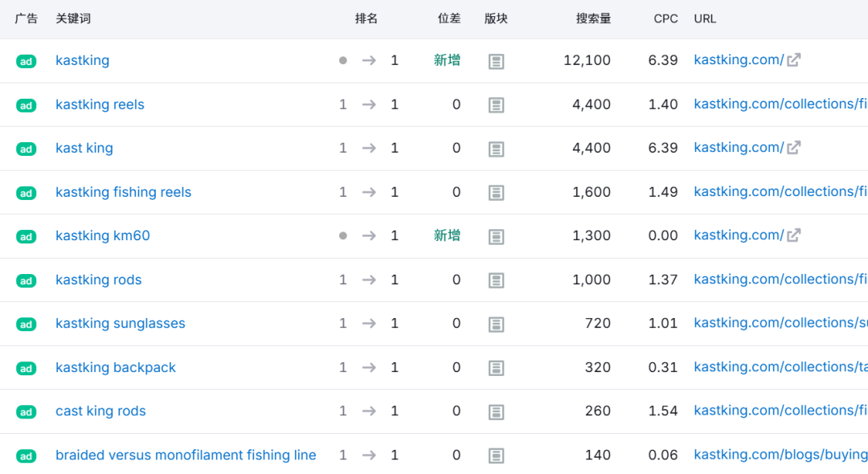Screen dimensions: 868x474
Task: Sort by 排名 column header
Action: pyautogui.click(x=366, y=18)
